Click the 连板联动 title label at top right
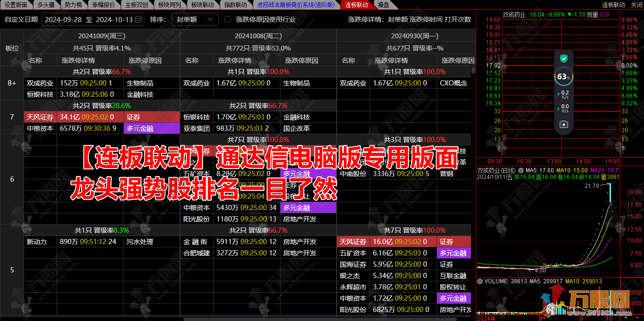The width and height of the screenshot is (644, 321). tap(613, 5)
